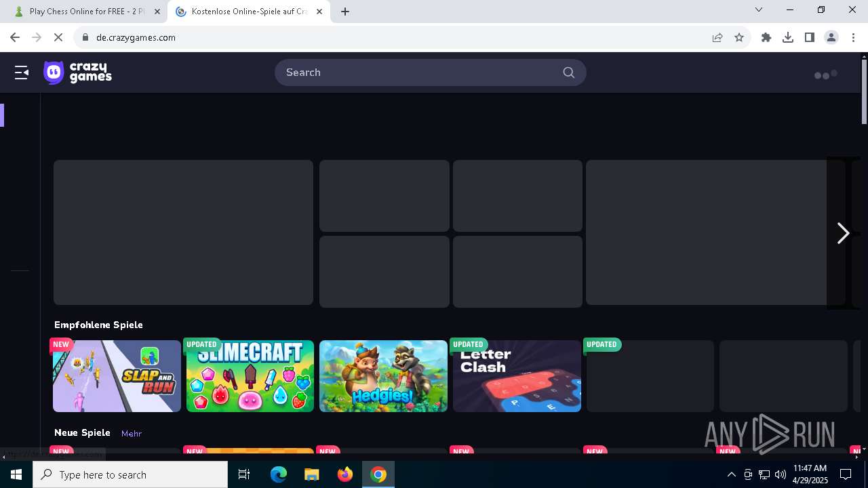Click the Chrome taskbar icon
This screenshot has height=488, width=868.
(x=378, y=474)
